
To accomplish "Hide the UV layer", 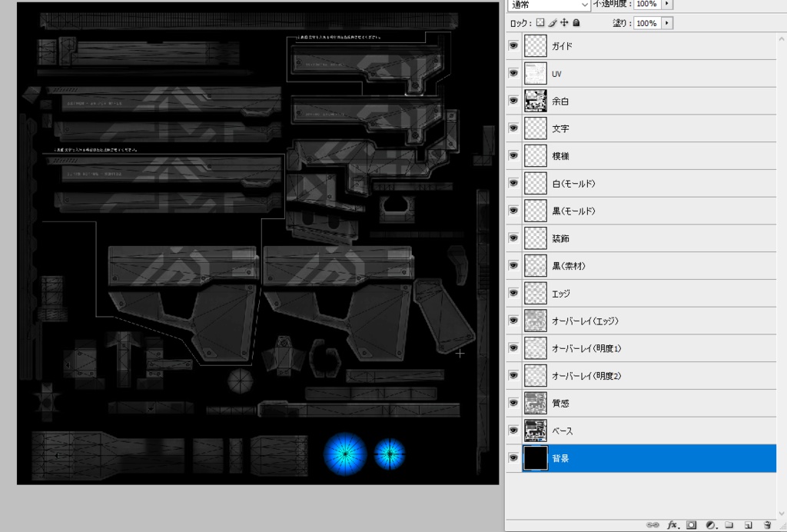I will [x=513, y=73].
